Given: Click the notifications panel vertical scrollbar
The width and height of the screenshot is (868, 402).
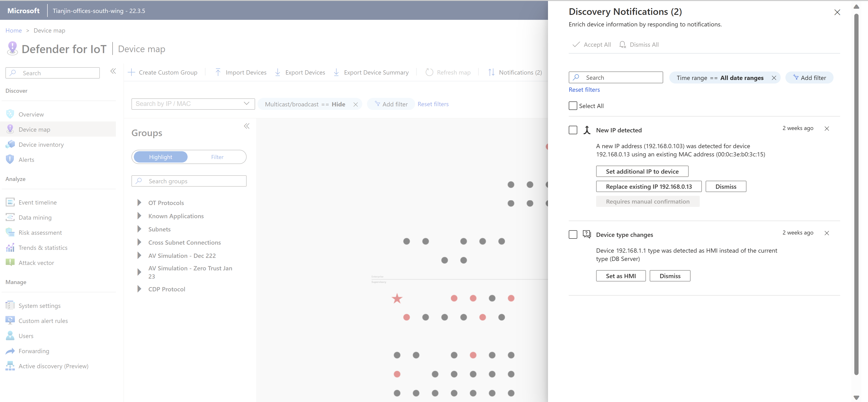Looking at the screenshot, I should coord(856,194).
